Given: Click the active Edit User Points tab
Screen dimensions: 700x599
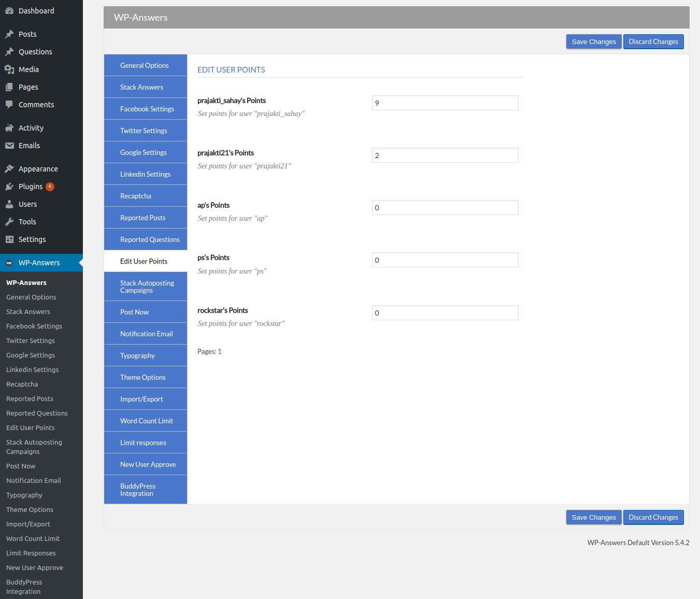Looking at the screenshot, I should (146, 261).
